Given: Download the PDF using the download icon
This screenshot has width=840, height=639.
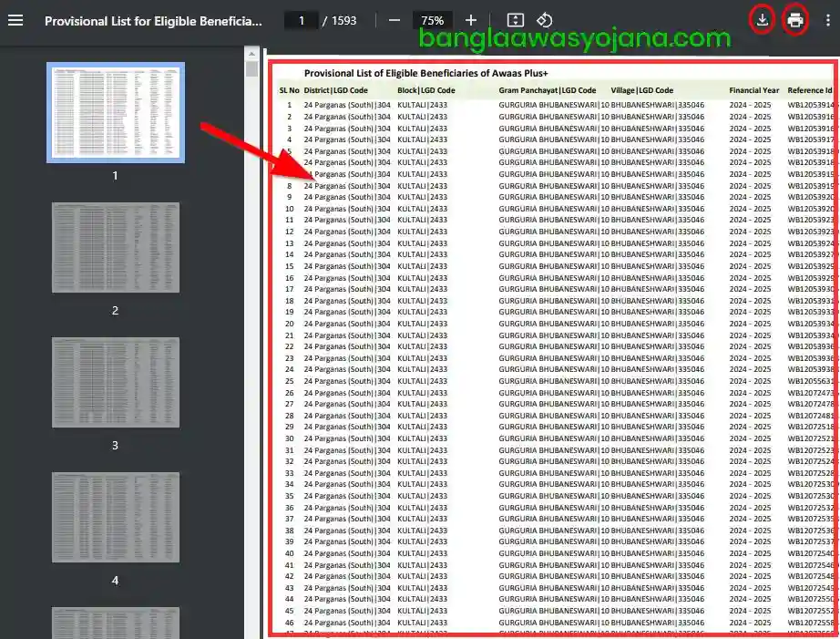Looking at the screenshot, I should 763,20.
